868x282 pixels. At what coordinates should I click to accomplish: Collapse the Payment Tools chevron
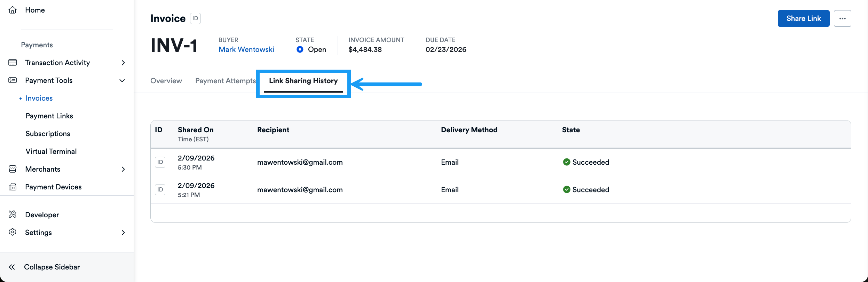tap(122, 80)
